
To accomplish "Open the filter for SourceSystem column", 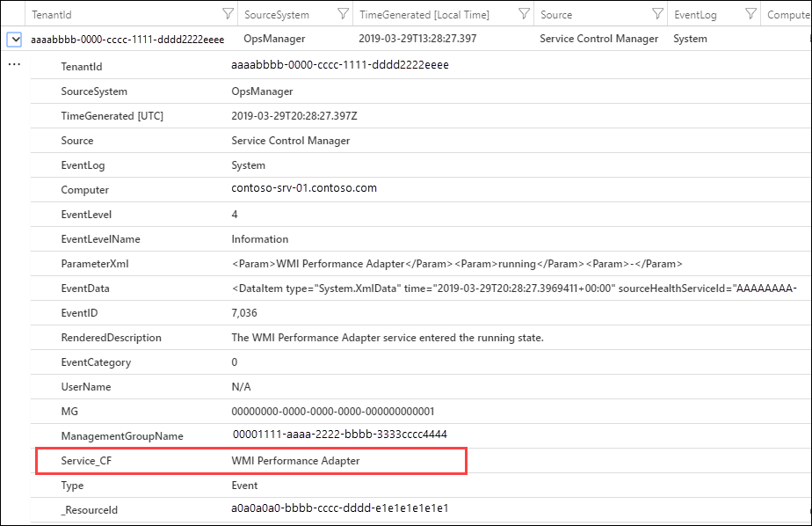I will (x=341, y=14).
